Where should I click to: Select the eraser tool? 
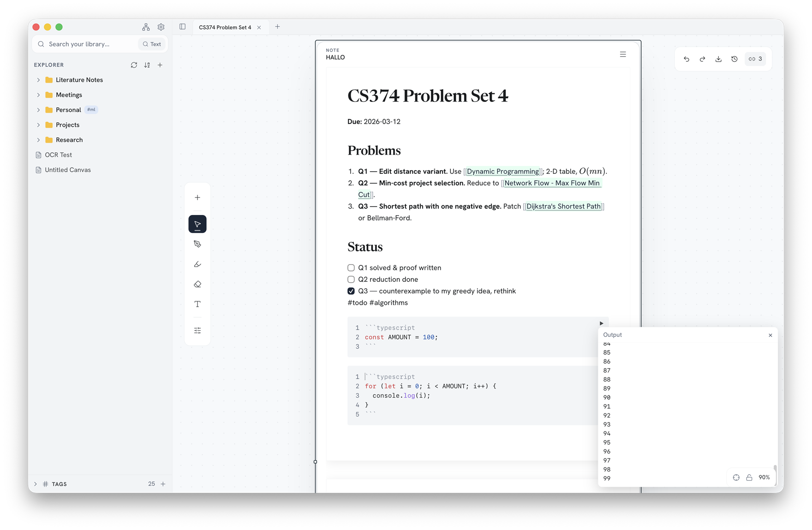coord(197,284)
